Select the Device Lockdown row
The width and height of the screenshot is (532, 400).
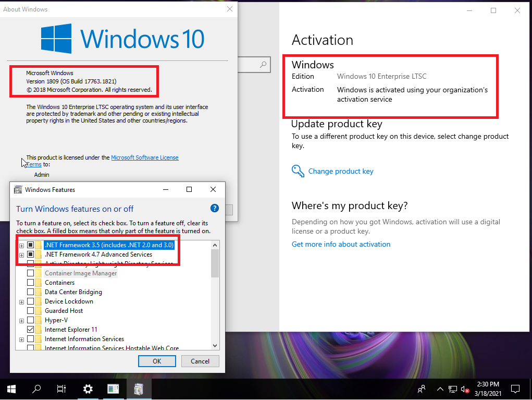pos(69,301)
